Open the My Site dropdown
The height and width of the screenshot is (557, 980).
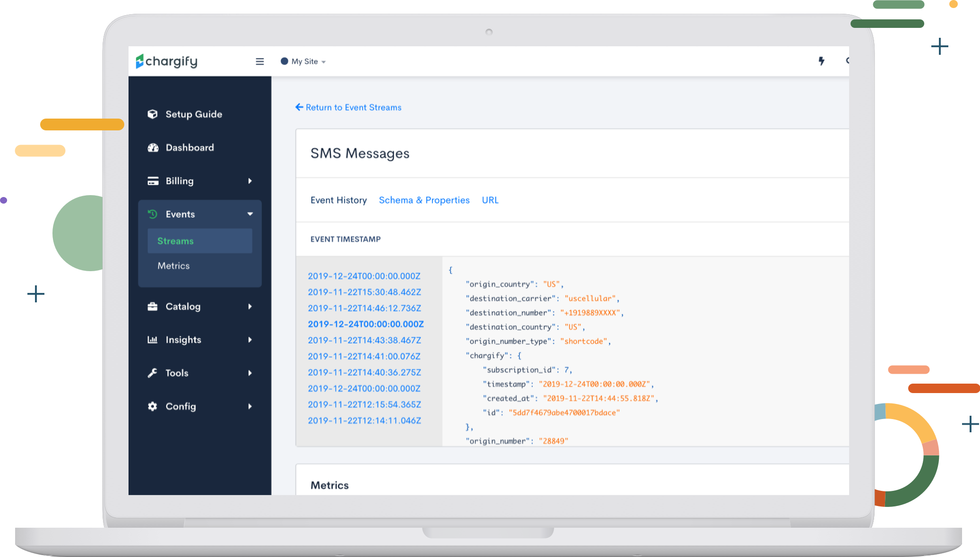303,61
